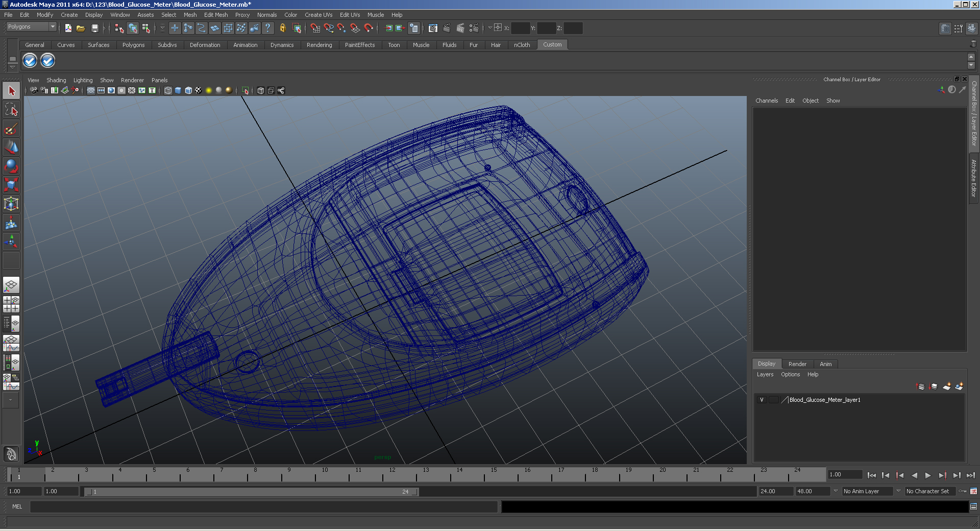The image size is (980, 531).
Task: Save the current scene
Action: point(94,28)
